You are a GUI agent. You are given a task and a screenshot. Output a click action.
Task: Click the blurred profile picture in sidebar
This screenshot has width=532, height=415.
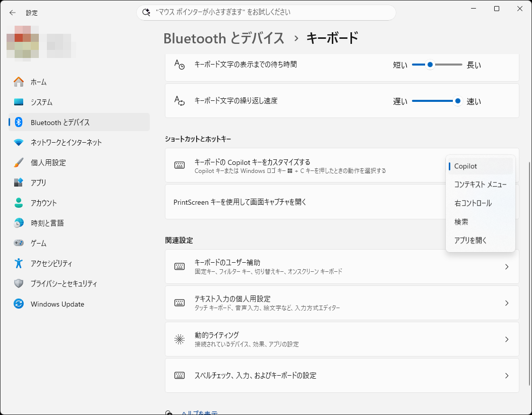tap(23, 42)
